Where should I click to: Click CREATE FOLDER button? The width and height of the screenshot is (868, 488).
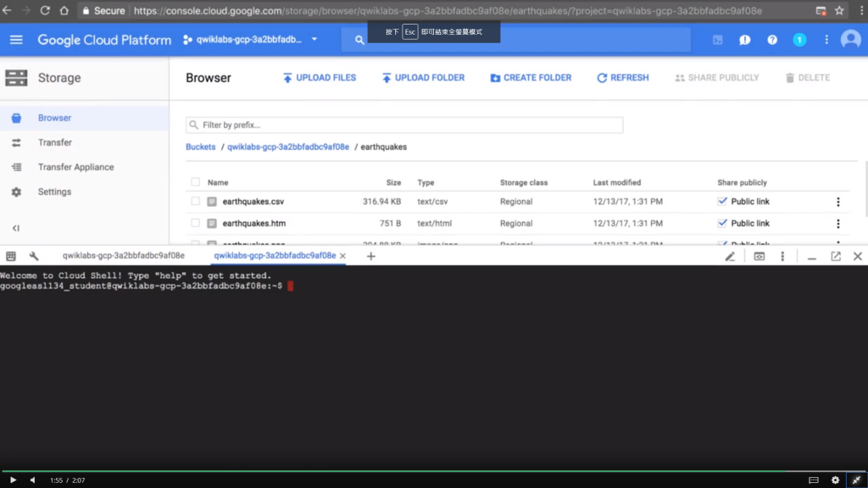click(531, 78)
